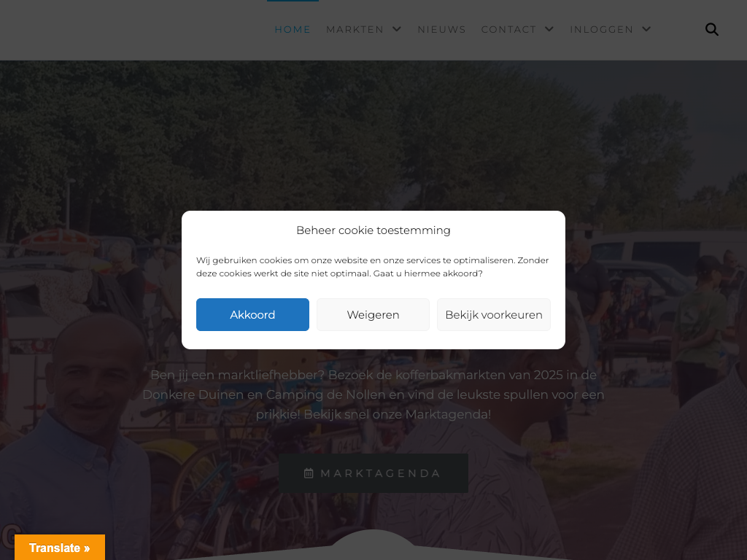Image resolution: width=747 pixels, height=560 pixels.
Task: Accept cookies with the Akkoord button
Action: [252, 315]
